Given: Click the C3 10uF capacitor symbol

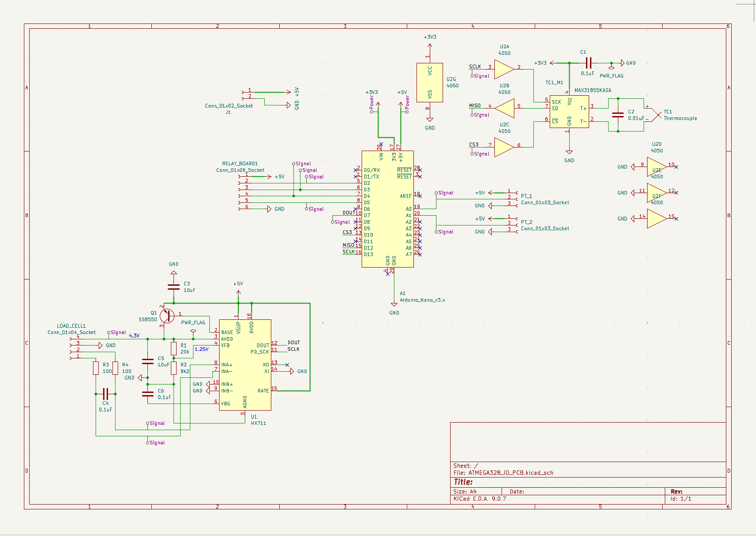Looking at the screenshot, I should click(x=174, y=287).
